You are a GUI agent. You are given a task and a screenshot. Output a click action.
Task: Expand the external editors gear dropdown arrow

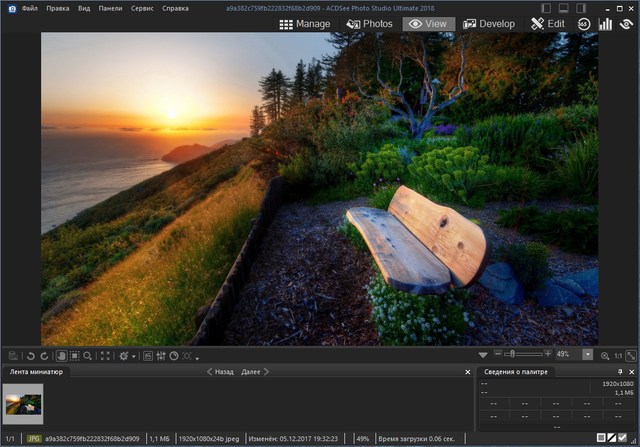point(135,356)
